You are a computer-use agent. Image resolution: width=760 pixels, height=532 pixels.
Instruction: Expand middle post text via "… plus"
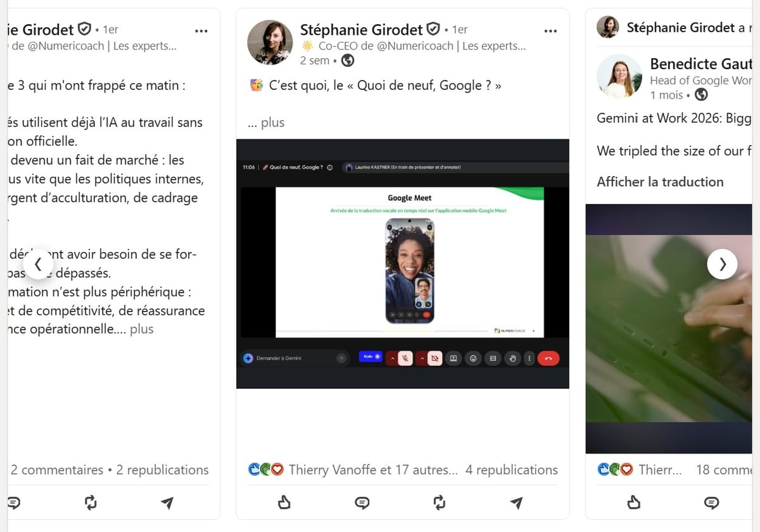[x=266, y=123]
